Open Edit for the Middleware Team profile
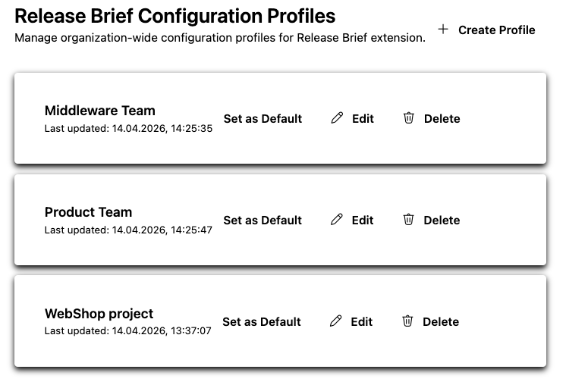This screenshot has height=385, width=588. pyautogui.click(x=363, y=118)
